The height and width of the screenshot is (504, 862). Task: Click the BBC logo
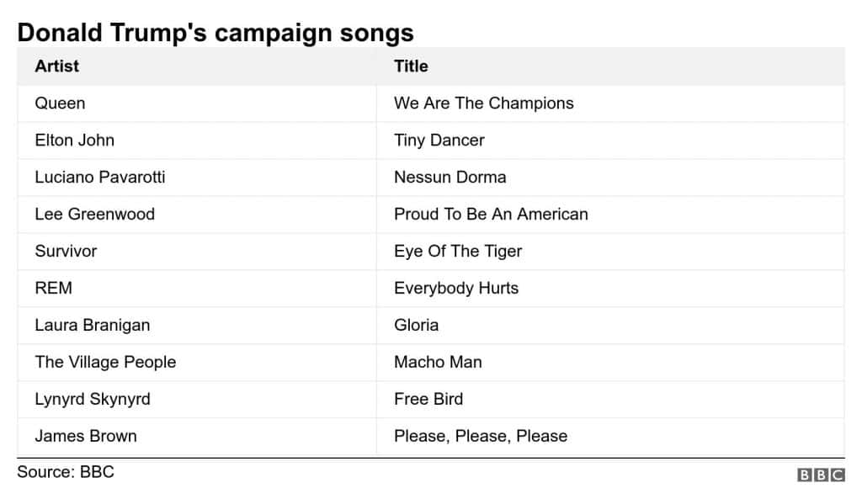(820, 475)
